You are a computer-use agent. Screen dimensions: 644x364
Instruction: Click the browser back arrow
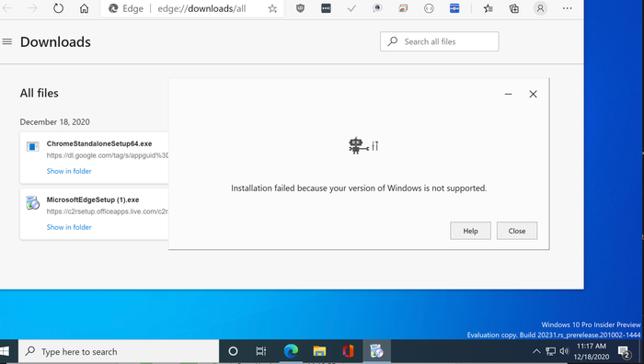coord(7,8)
